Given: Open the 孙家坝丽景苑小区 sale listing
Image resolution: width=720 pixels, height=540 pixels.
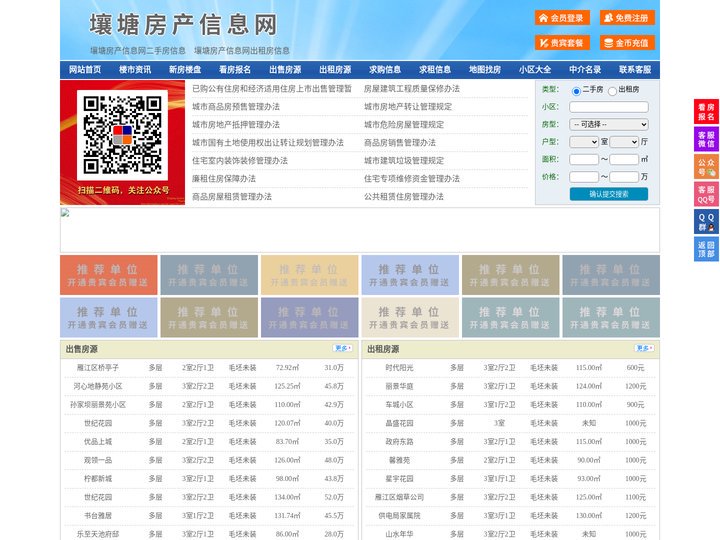Looking at the screenshot, I should 98,405.
